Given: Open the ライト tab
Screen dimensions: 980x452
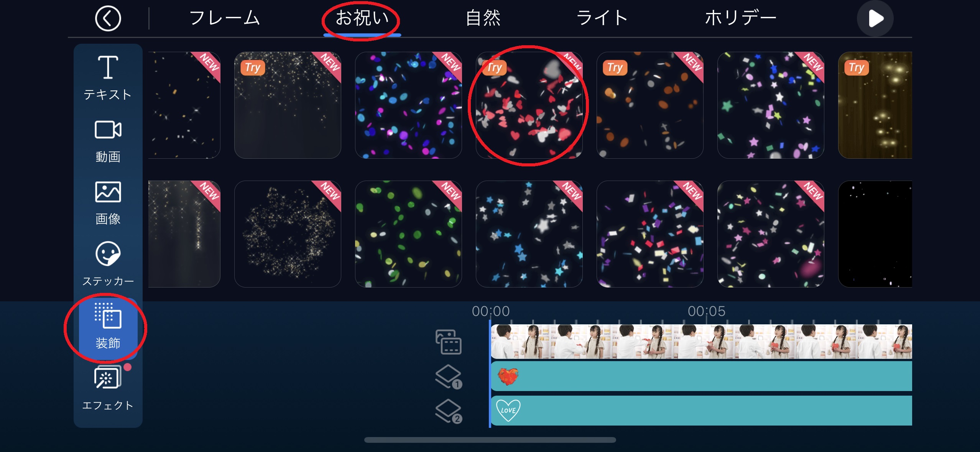Looking at the screenshot, I should (x=602, y=18).
